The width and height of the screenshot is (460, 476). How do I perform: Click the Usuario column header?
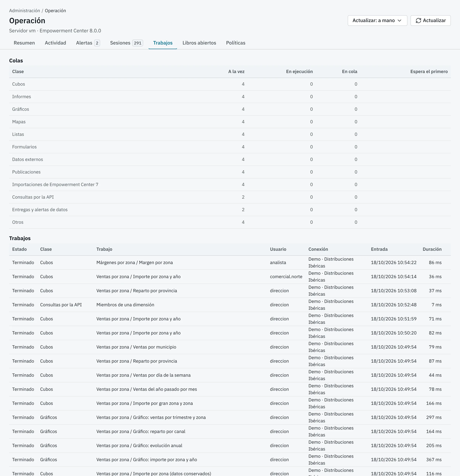point(278,249)
